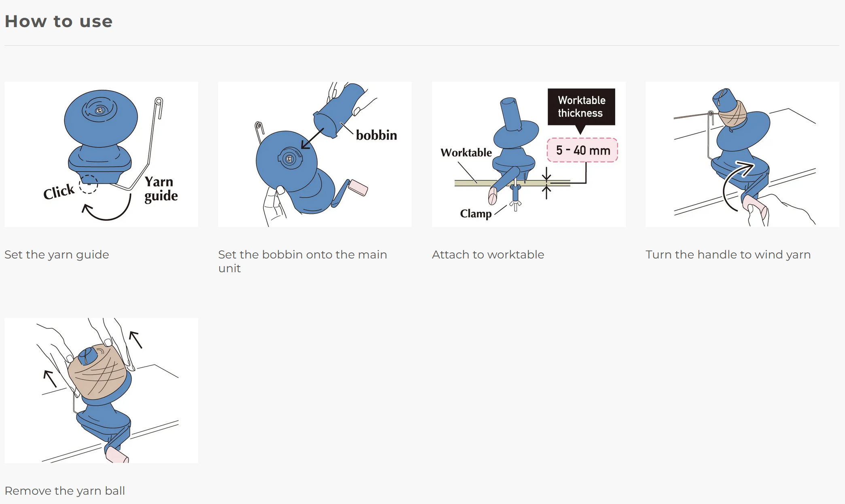Image resolution: width=845 pixels, height=504 pixels.
Task: Click the 'Set the yarn guide' caption
Action: pyautogui.click(x=57, y=254)
